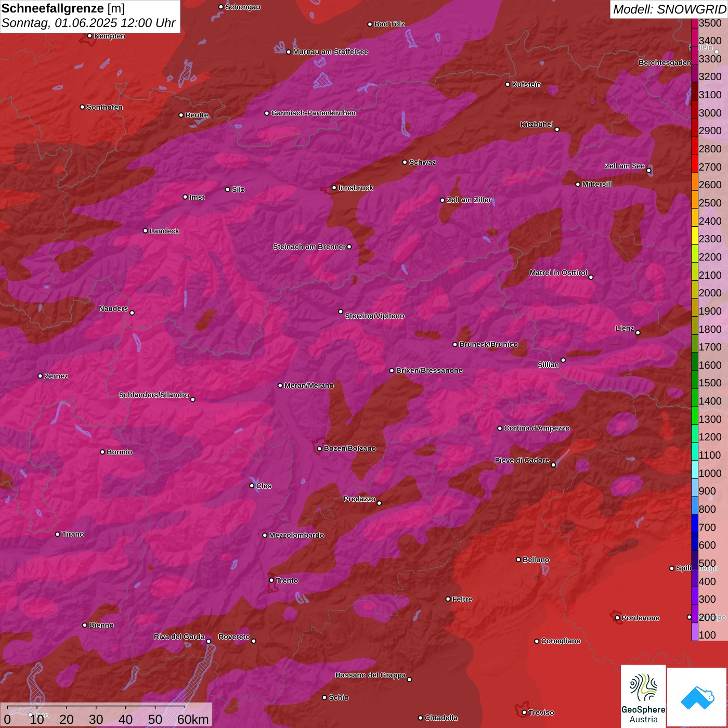Click the Sillian label
The width and height of the screenshot is (728, 728).
click(548, 365)
